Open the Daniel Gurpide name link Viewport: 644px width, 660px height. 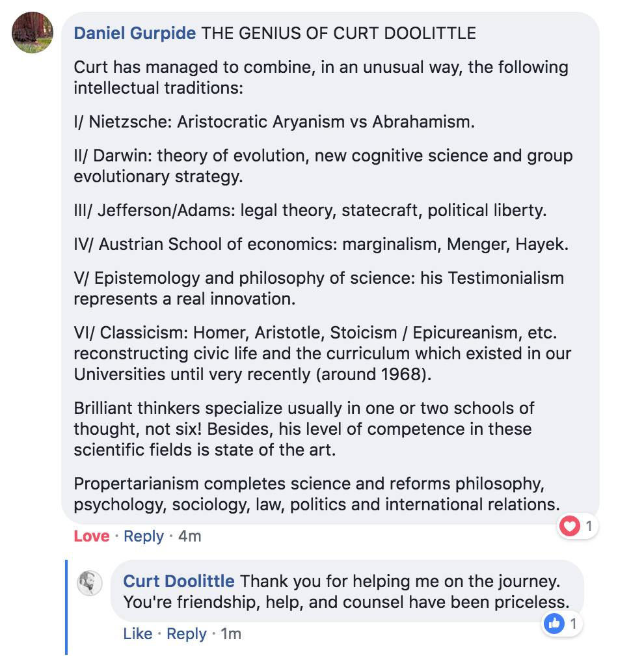click(x=135, y=33)
